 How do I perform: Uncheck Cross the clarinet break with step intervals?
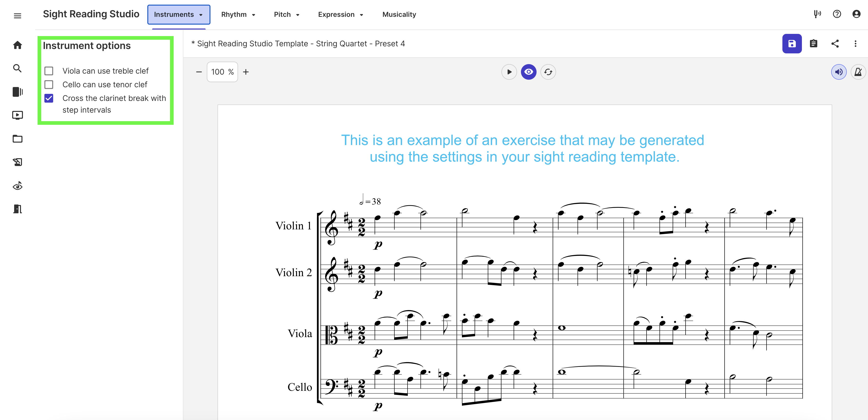point(49,98)
